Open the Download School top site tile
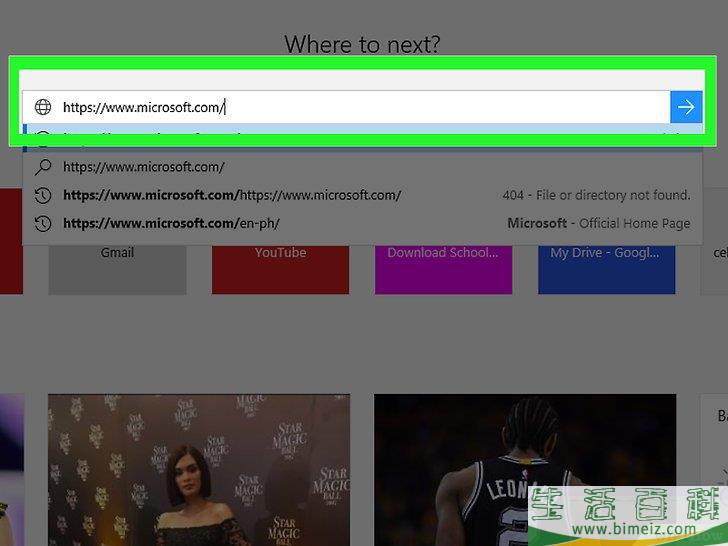Screen dimensions: 728x546 coord(443,269)
